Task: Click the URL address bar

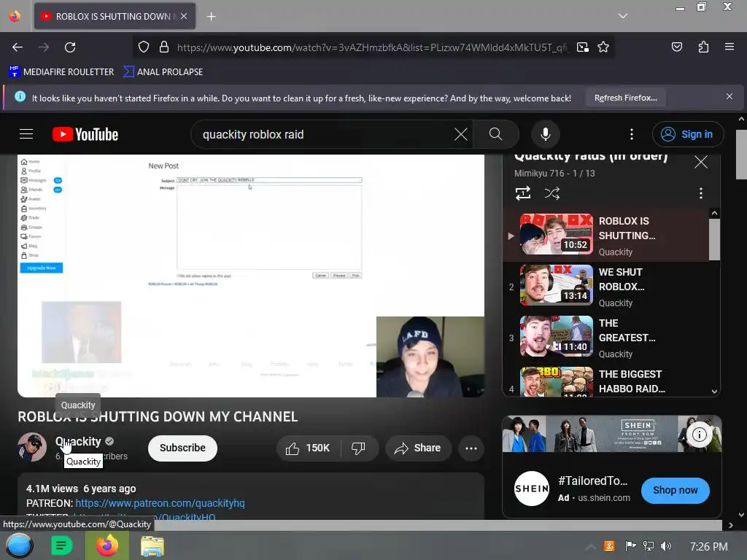Action: click(x=371, y=47)
